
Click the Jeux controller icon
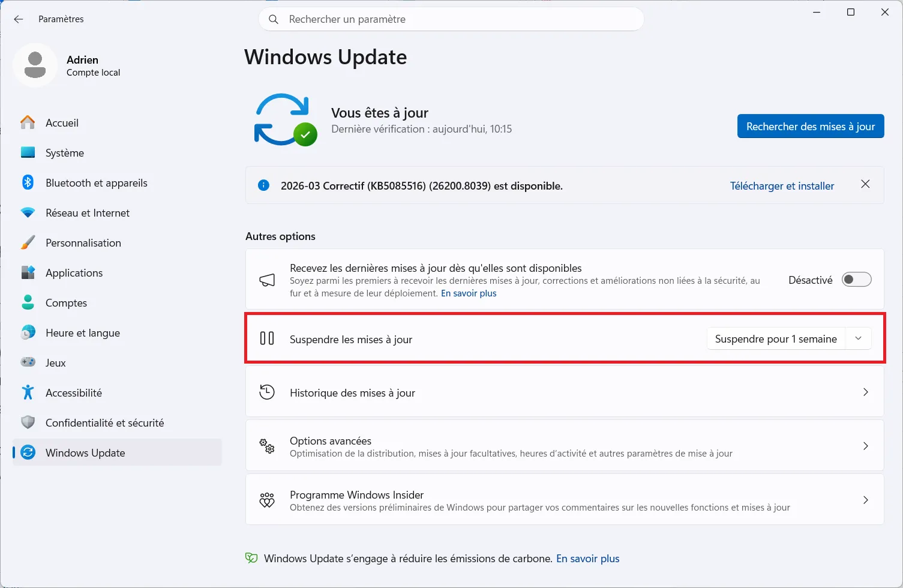coord(28,362)
